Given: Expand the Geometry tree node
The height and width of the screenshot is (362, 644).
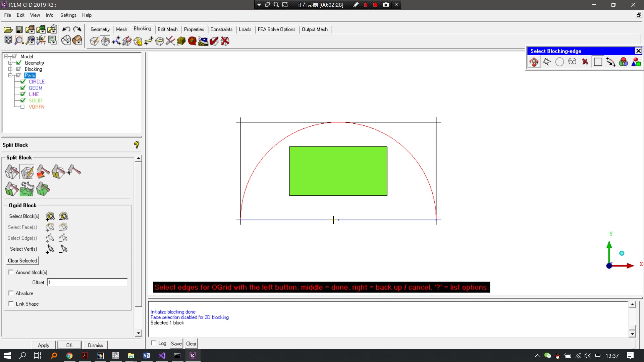Looking at the screenshot, I should click(x=10, y=63).
